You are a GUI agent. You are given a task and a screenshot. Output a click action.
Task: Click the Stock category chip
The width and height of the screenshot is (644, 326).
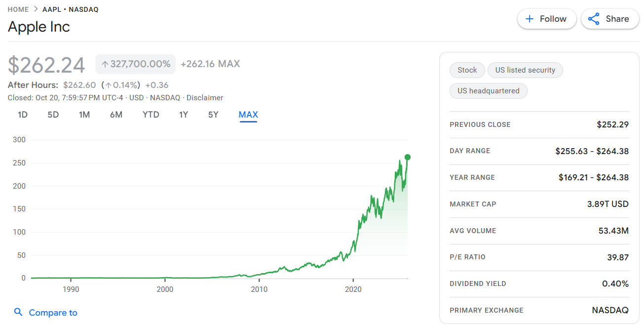[x=467, y=70]
